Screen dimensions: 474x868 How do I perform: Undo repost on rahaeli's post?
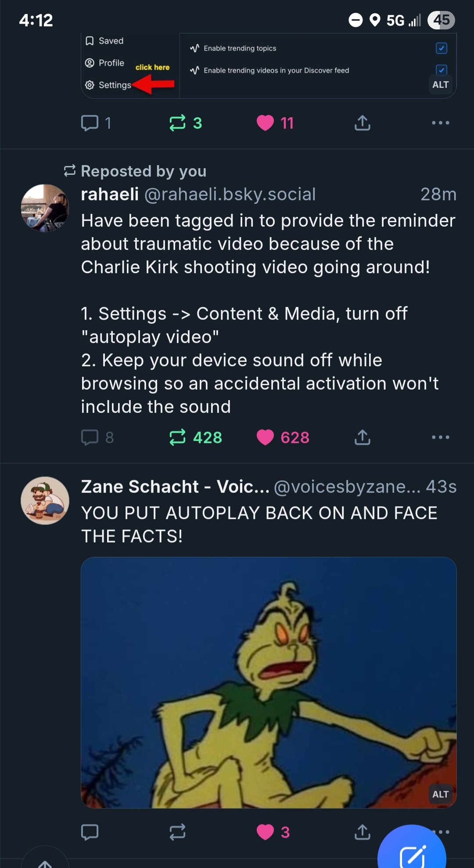click(x=178, y=438)
